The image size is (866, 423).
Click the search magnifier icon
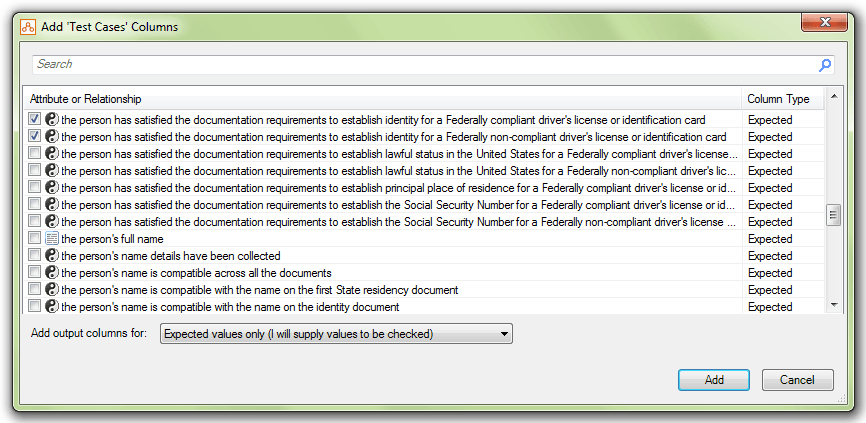coord(825,65)
